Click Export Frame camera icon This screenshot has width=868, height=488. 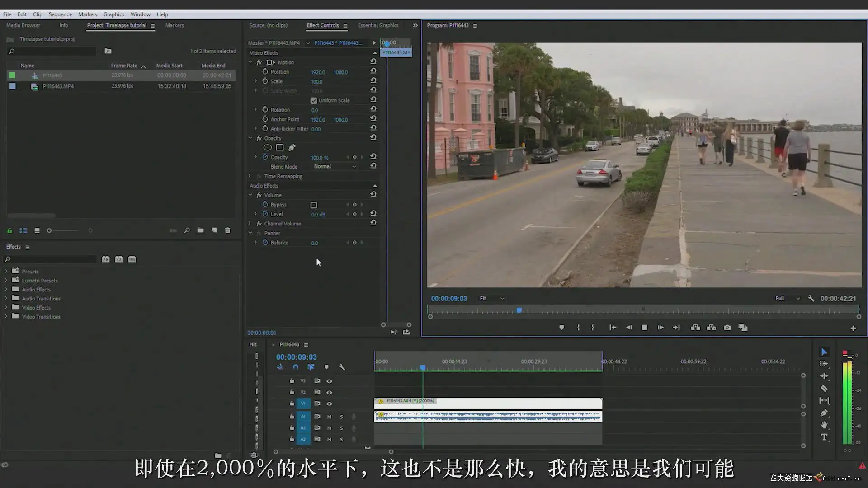727,328
